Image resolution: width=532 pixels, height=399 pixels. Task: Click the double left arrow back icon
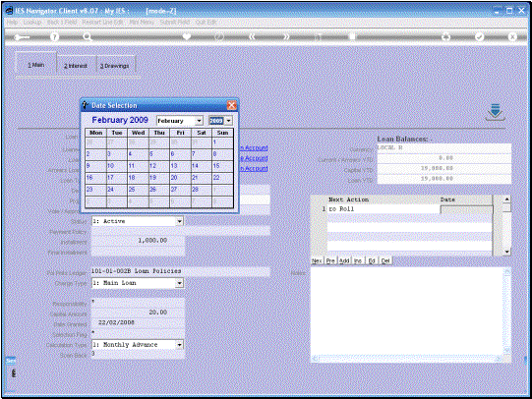[252, 36]
